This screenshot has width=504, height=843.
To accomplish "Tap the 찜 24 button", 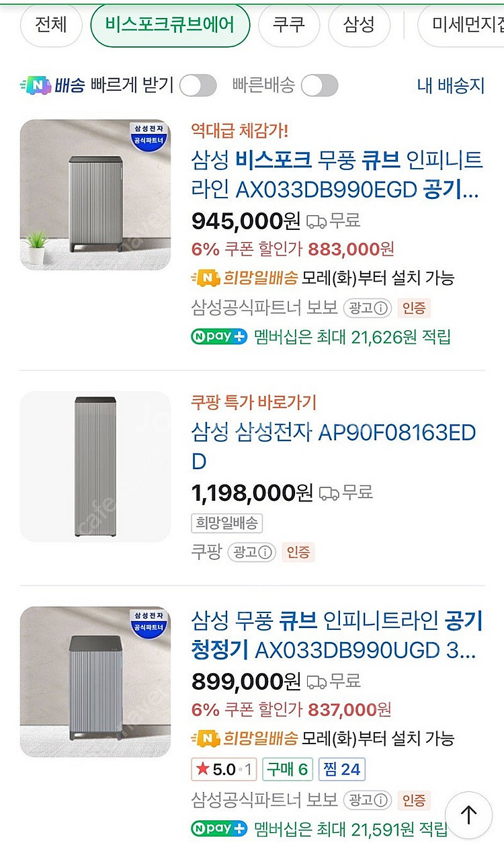I will pyautogui.click(x=341, y=769).
